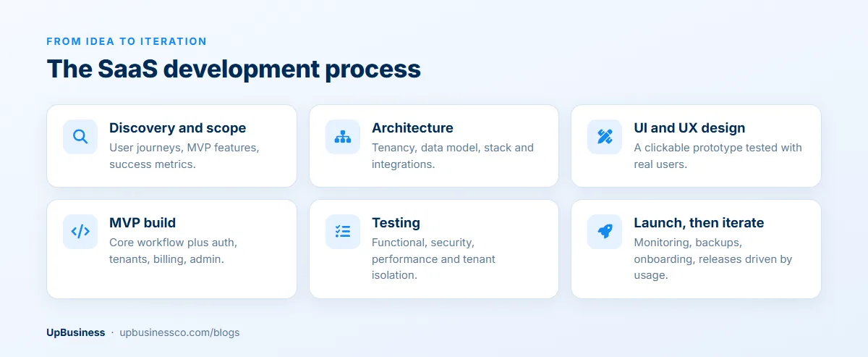
Task: Click the Architecture hierarchy diagram icon
Action: [x=343, y=137]
